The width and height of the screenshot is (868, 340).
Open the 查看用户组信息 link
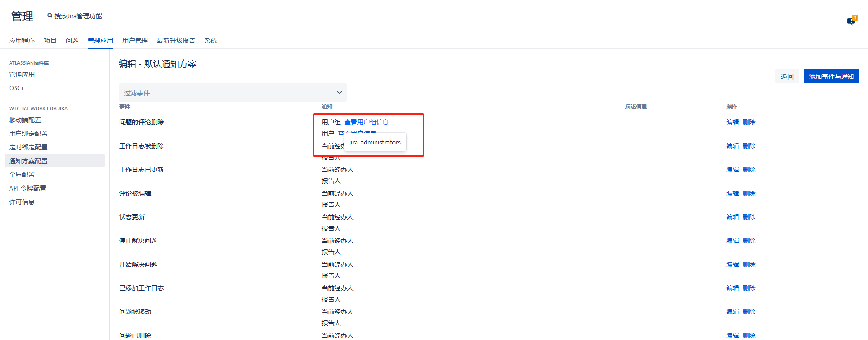[x=366, y=122]
